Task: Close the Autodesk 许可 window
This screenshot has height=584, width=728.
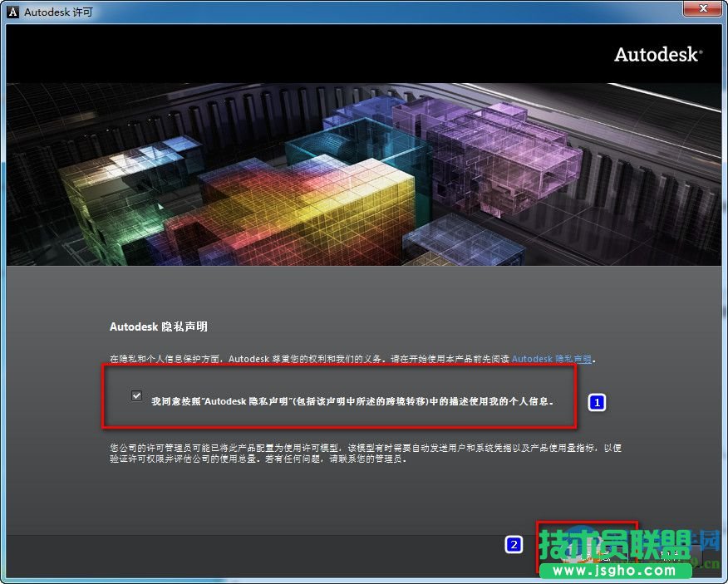Action: coord(702,10)
